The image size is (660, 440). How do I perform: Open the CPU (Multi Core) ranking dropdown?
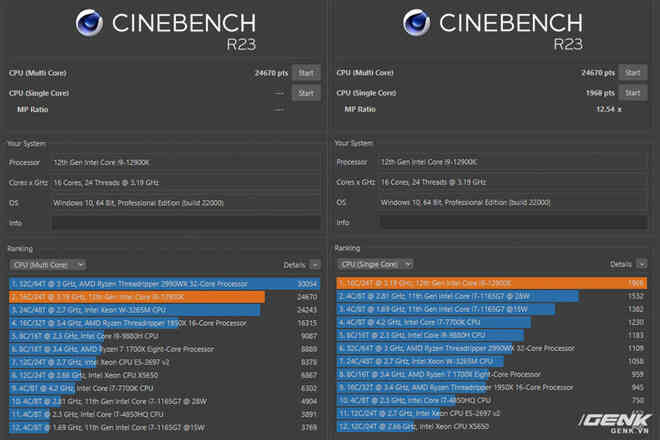(x=48, y=265)
